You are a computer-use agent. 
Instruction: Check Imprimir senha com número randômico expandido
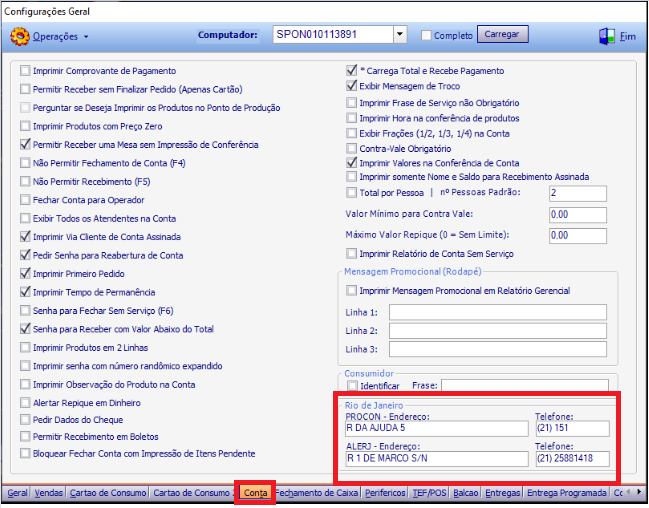point(25,366)
